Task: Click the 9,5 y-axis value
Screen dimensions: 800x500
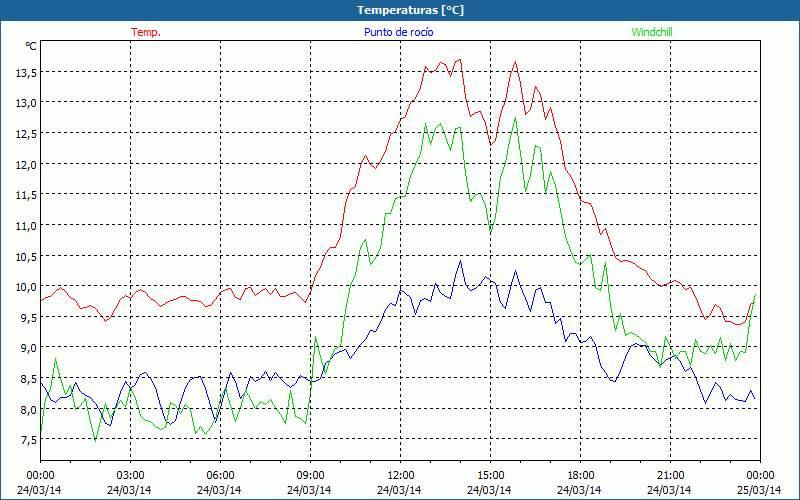Action: (x=29, y=317)
